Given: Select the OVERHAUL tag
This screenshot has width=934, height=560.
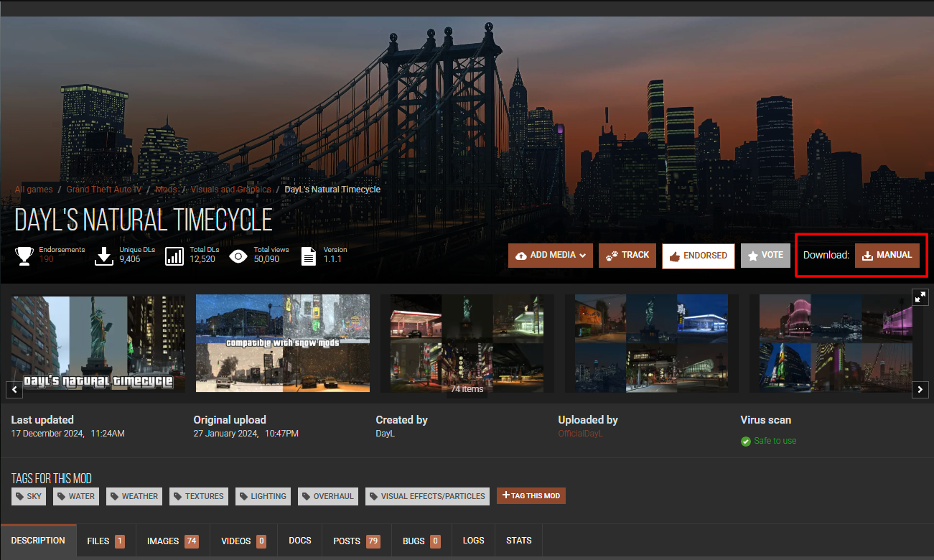Looking at the screenshot, I should click(x=328, y=496).
